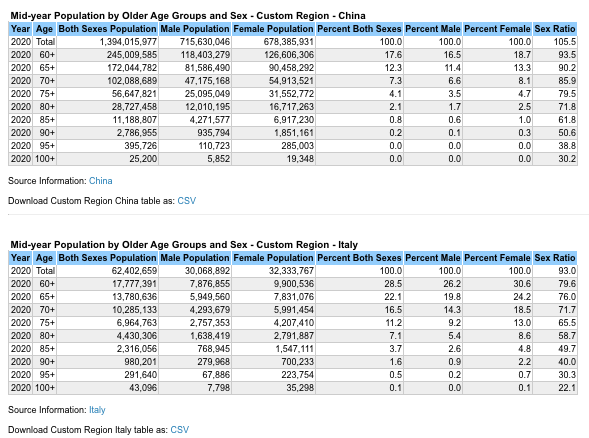Viewport: 589px width, 438px height.
Task: Click China 60+ male population 118,403,279
Action: point(205,55)
